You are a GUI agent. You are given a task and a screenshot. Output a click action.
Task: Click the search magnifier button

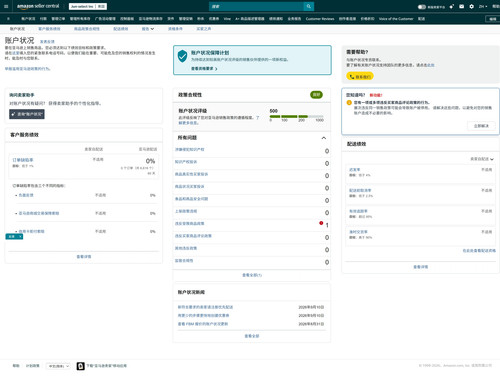(x=309, y=6)
